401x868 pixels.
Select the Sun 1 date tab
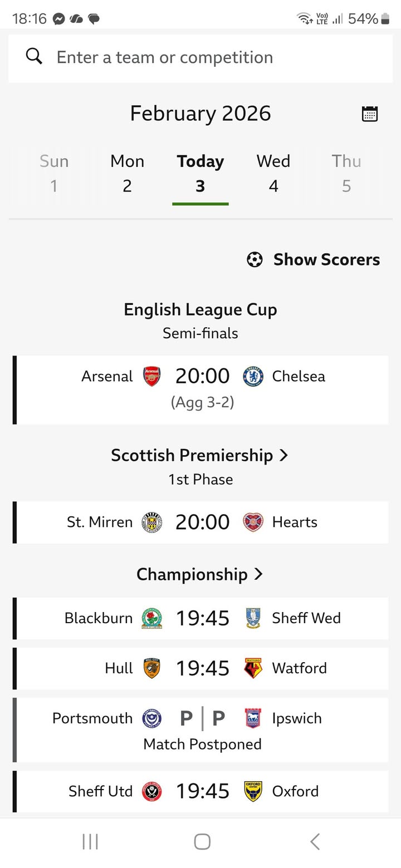coord(54,173)
